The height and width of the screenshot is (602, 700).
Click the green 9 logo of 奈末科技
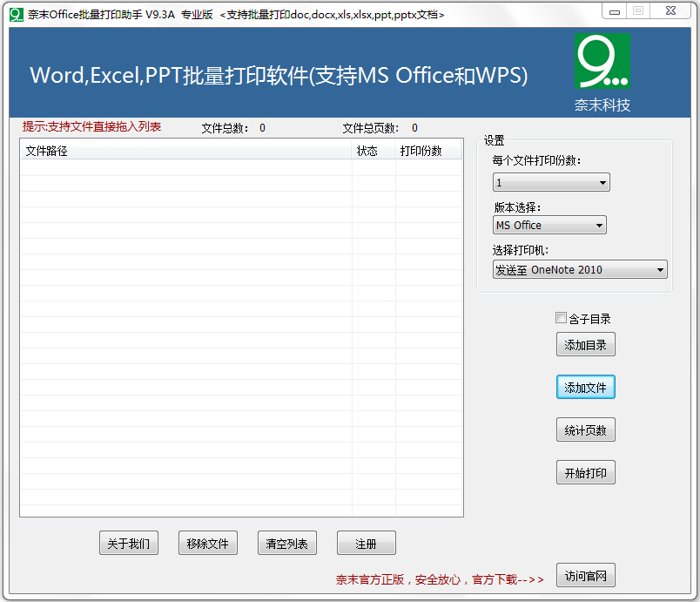[x=602, y=61]
